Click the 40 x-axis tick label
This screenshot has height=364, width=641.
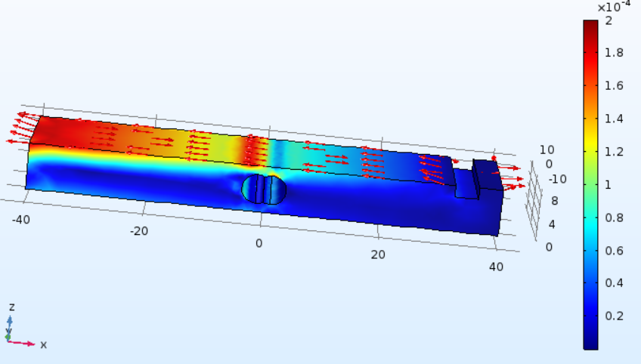[x=496, y=267]
